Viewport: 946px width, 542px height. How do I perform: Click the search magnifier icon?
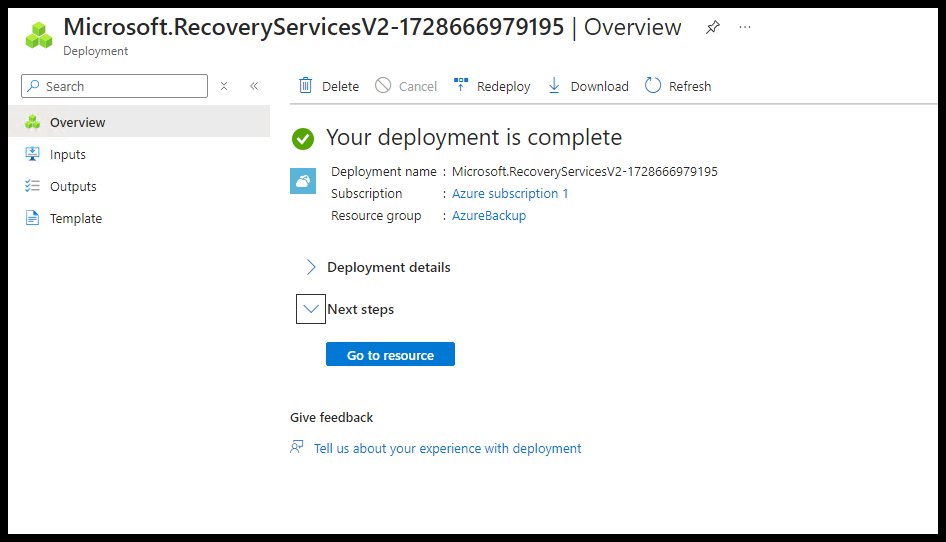click(34, 86)
